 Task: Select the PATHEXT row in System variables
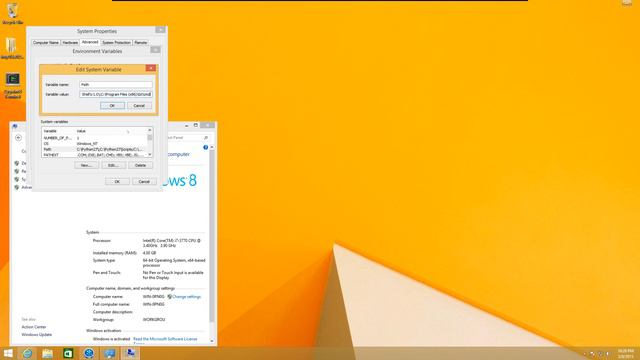tap(94, 155)
